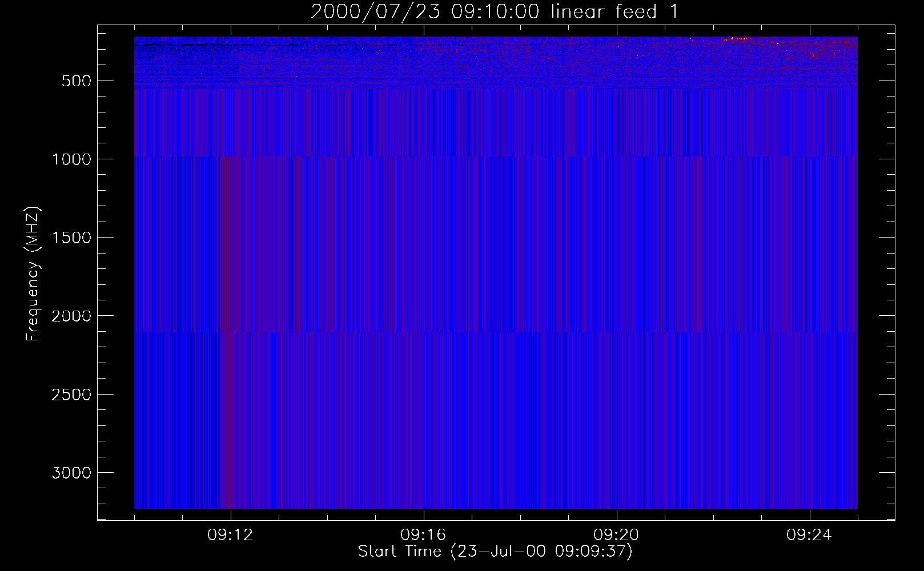Select the 500 frequency tick label

coord(77,81)
